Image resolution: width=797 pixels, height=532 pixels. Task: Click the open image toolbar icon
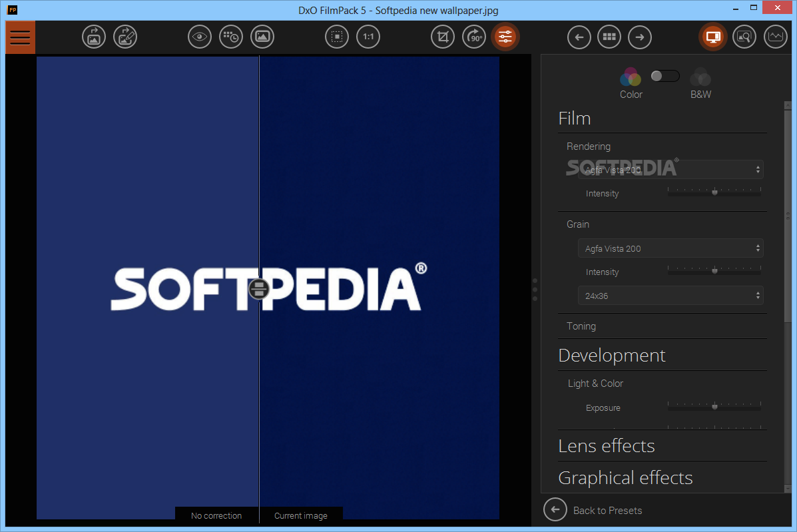93,37
